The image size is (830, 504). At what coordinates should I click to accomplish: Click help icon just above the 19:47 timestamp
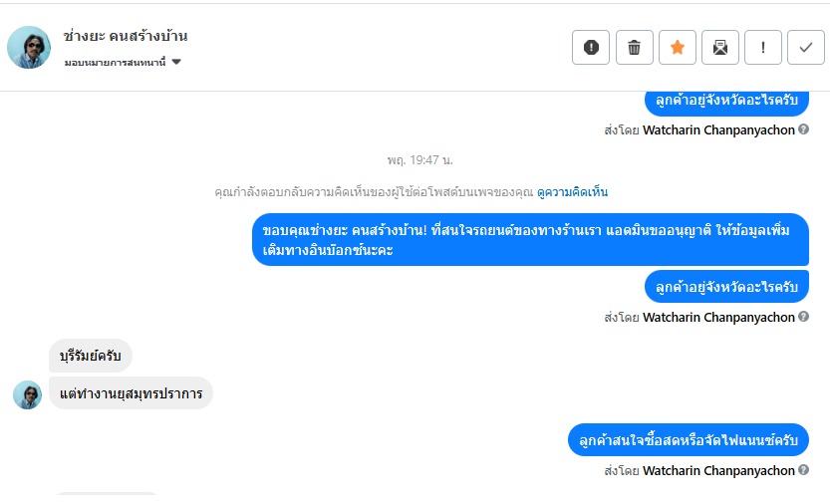[803, 129]
